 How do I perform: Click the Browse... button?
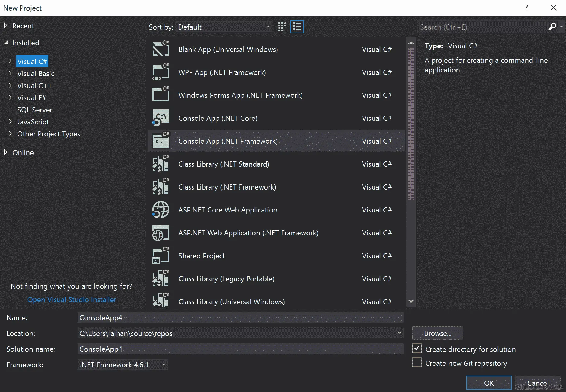(437, 333)
